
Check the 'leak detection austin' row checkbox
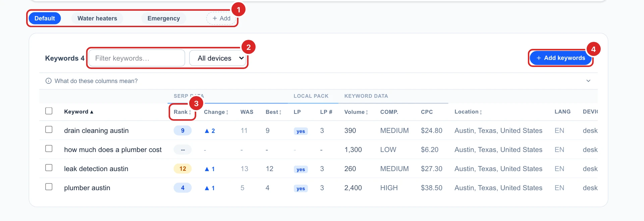[x=49, y=168]
